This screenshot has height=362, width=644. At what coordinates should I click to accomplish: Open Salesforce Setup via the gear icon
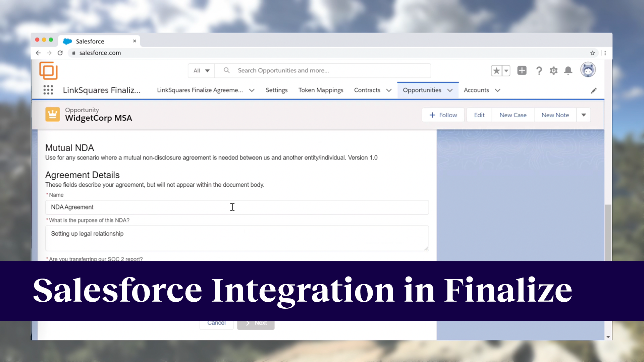[553, 70]
